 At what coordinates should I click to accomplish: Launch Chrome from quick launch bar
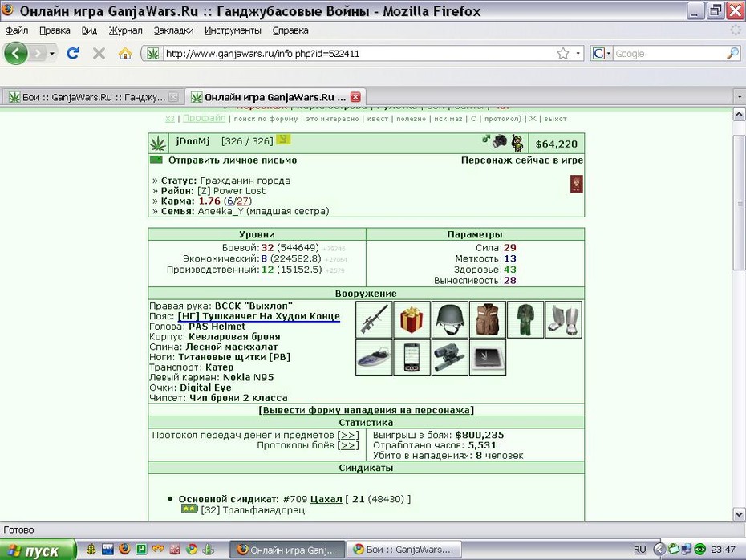pos(191,549)
